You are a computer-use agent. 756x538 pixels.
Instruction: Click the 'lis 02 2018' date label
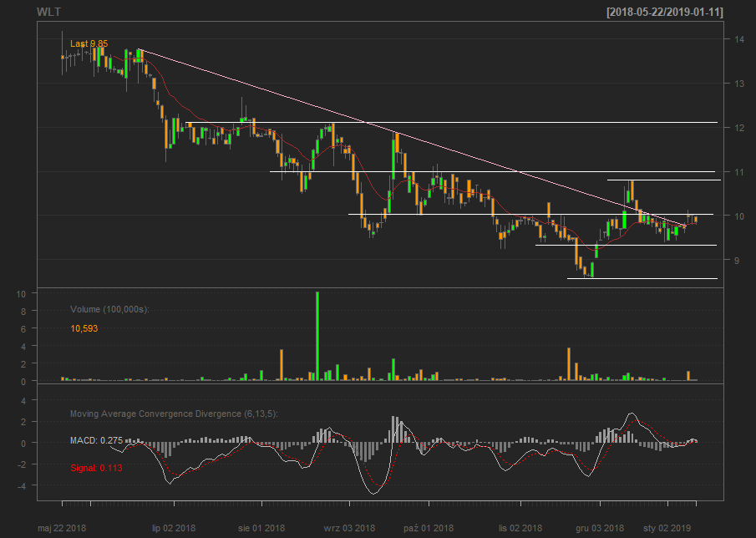click(520, 528)
